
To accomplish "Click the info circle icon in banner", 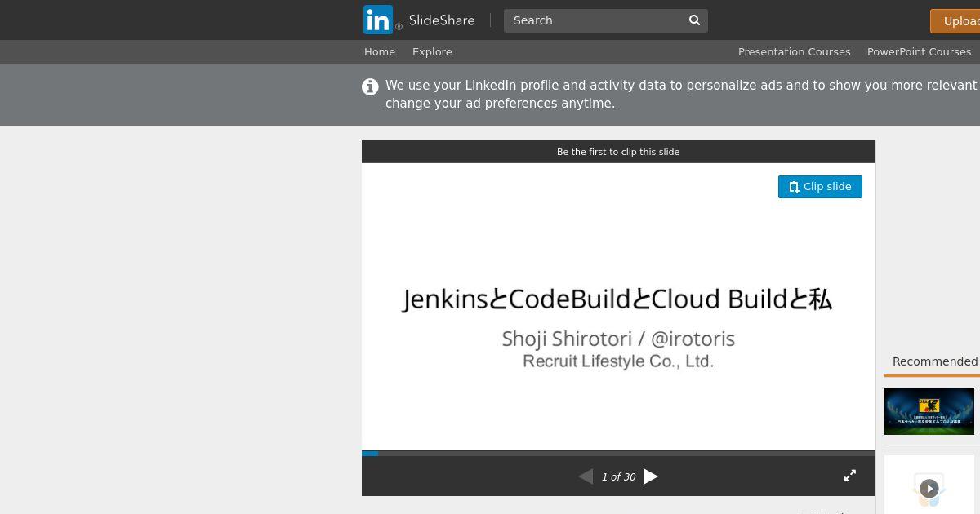I will (x=370, y=86).
